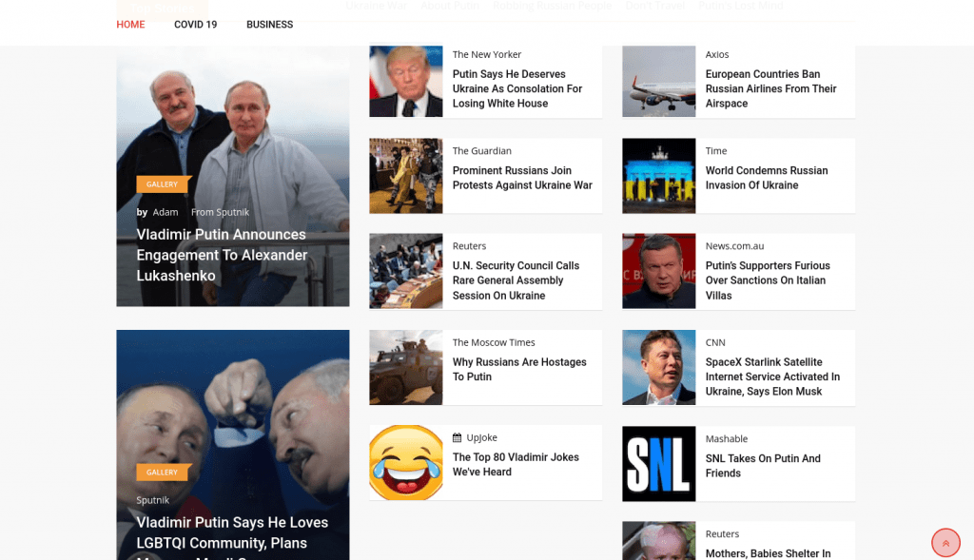Select the GALLERY tag on Lukashenko engagement story
Screen dimensions: 974x560
[x=162, y=184]
